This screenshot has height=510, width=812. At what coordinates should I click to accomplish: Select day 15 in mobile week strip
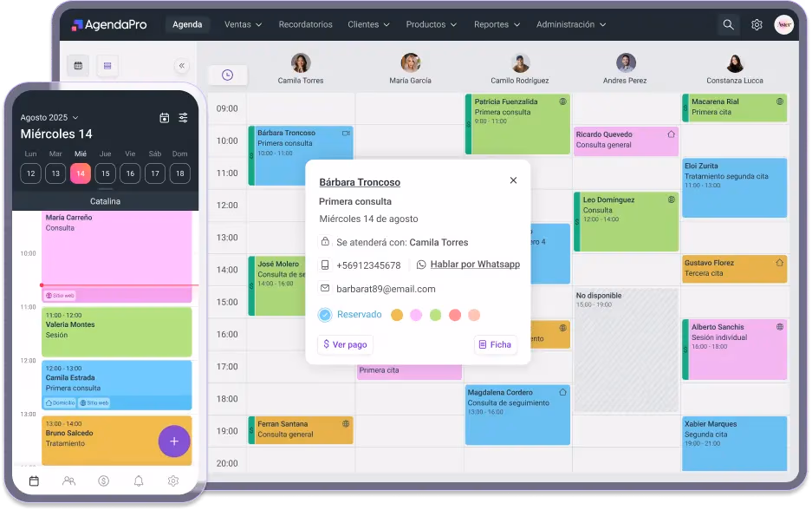coord(106,173)
